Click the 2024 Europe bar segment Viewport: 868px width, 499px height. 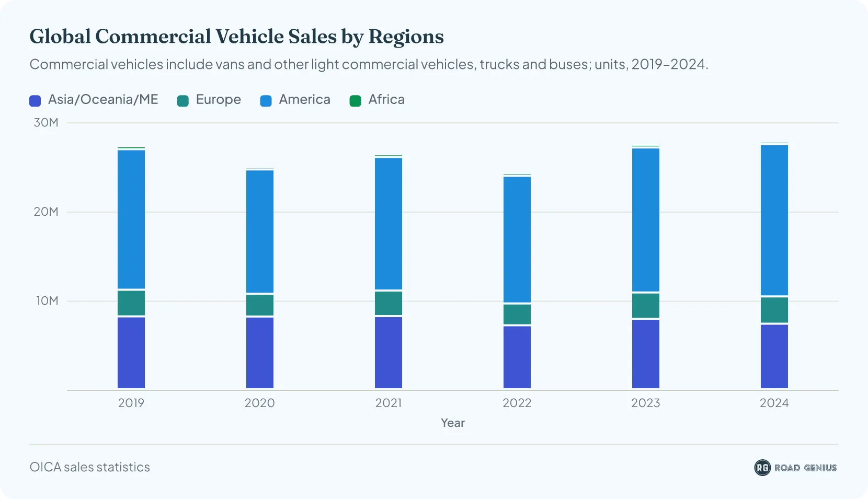[x=774, y=310]
